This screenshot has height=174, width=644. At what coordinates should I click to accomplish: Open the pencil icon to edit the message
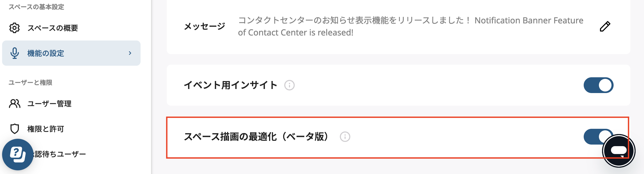605,27
